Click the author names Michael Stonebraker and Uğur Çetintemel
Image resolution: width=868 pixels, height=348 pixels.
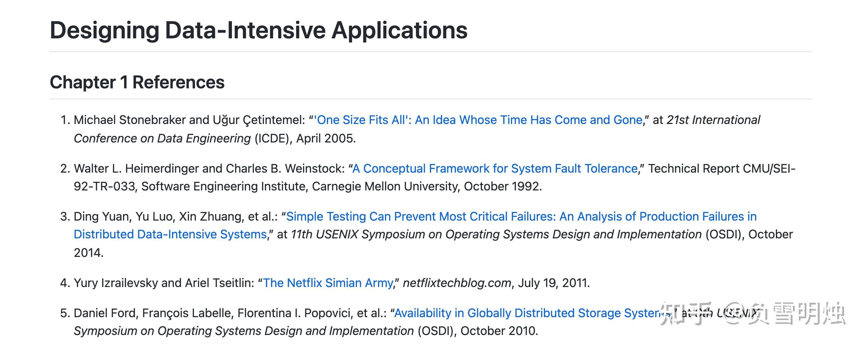(189, 120)
